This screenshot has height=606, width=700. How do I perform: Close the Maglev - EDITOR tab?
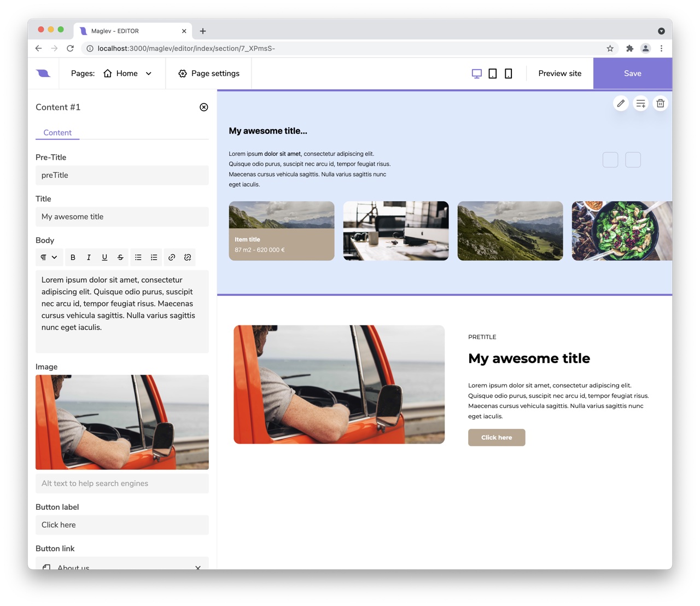184,31
